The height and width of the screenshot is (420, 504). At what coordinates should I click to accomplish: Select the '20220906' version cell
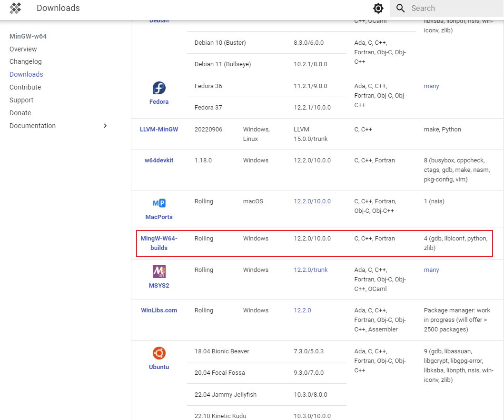[x=208, y=129]
